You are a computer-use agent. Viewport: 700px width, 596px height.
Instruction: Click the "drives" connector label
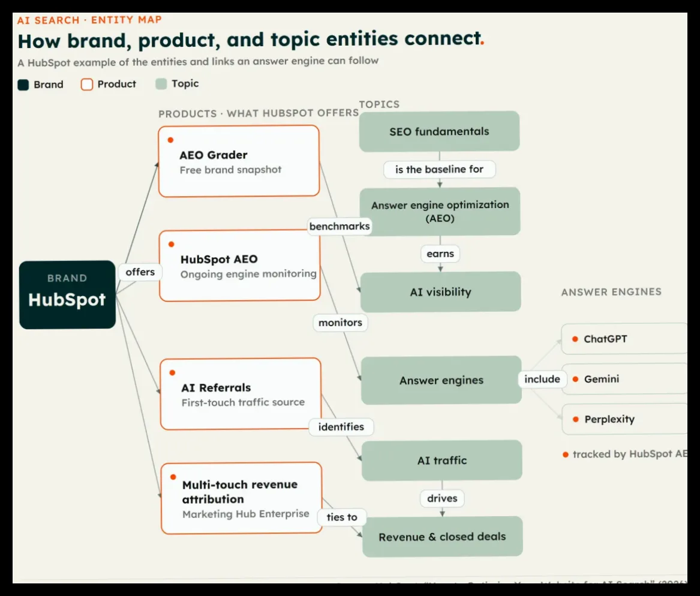pyautogui.click(x=443, y=498)
